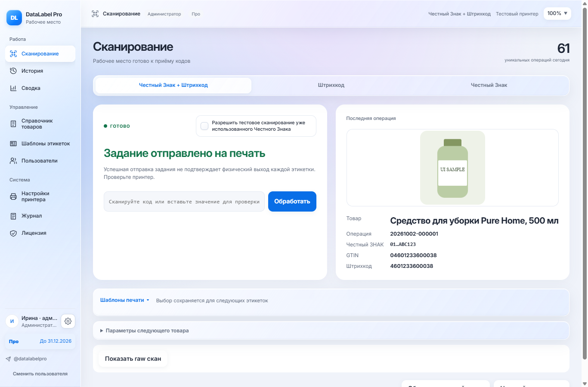This screenshot has width=588, height=387.
Task: Click the GTIN value 04601233600038
Action: tap(413, 255)
